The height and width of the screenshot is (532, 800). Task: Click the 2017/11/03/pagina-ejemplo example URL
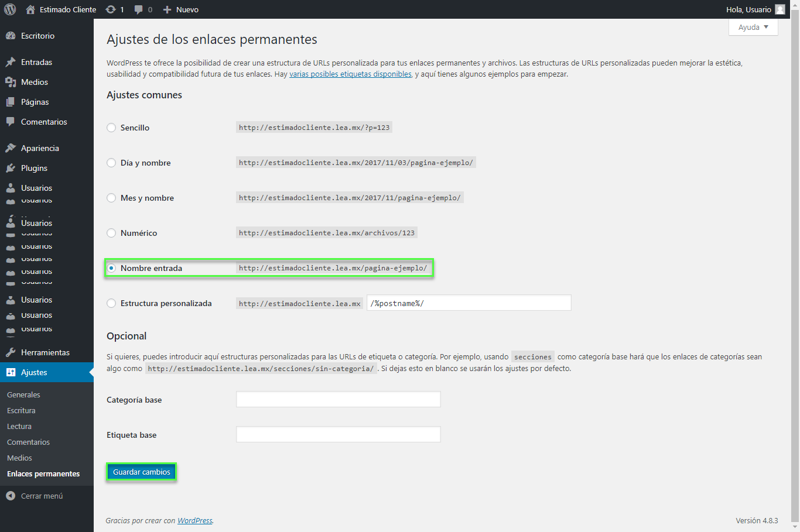[356, 163]
